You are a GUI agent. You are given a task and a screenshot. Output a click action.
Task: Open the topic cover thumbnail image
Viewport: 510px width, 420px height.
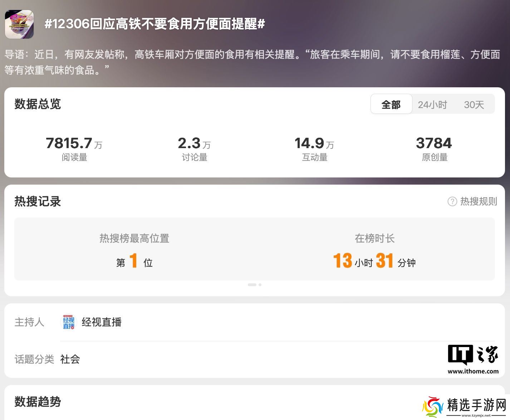pyautogui.click(x=19, y=24)
